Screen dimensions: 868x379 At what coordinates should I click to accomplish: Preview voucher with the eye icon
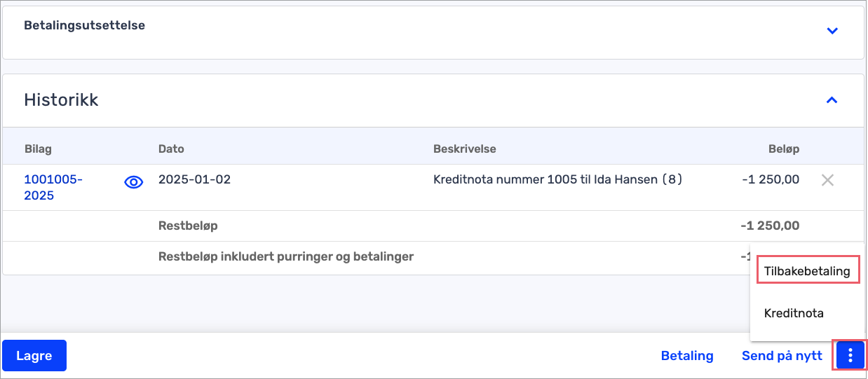pos(133,182)
